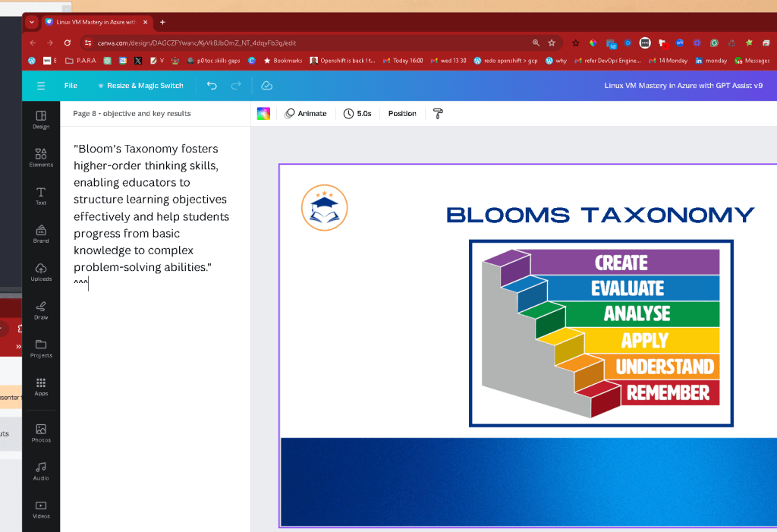Open the Elements panel
The height and width of the screenshot is (532, 777).
point(41,158)
